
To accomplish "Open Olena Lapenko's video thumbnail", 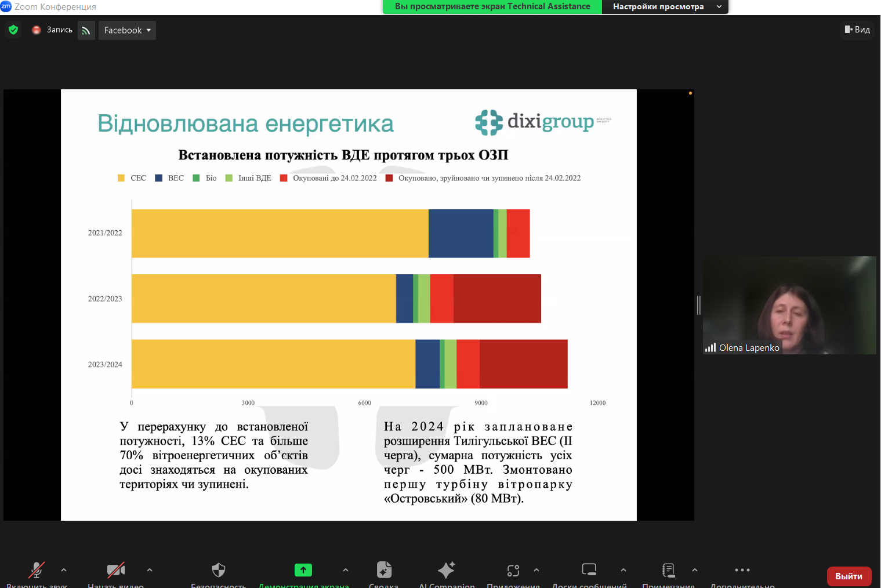I will tap(789, 306).
